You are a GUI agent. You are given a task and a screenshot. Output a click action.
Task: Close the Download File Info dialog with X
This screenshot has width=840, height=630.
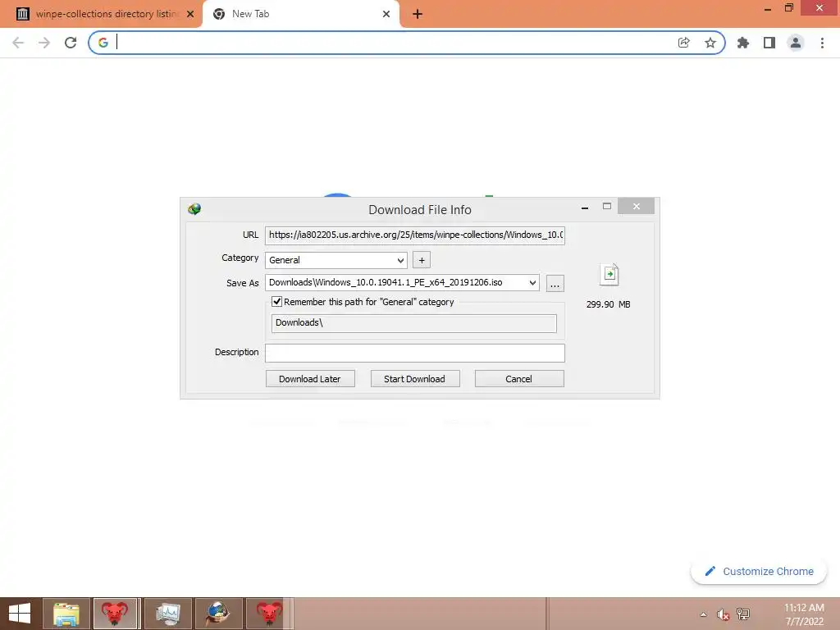pyautogui.click(x=636, y=206)
